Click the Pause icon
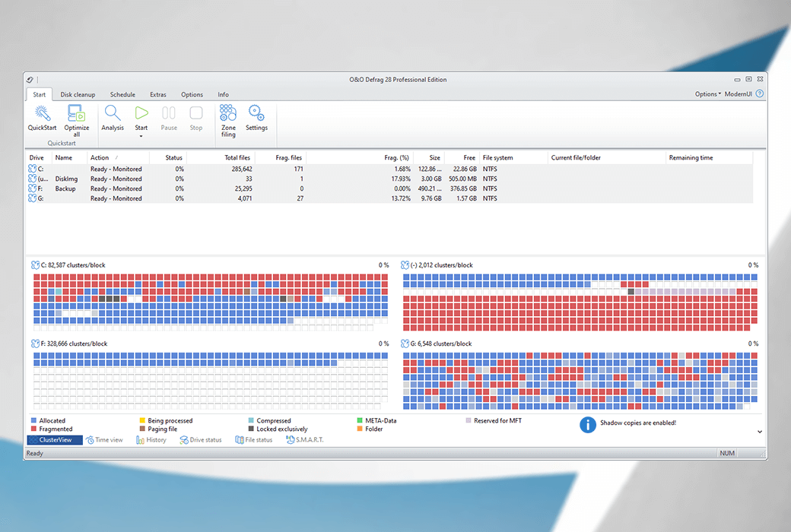 [x=169, y=113]
